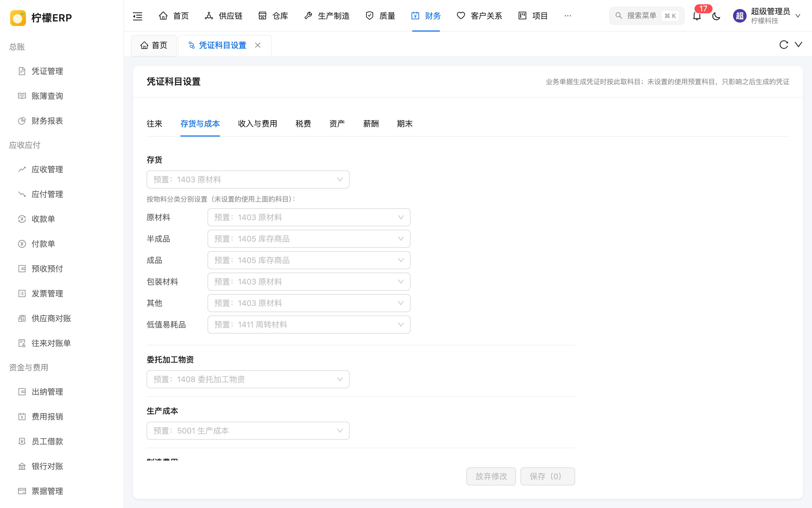This screenshot has width=812, height=508.
Task: Open the 包装材料 account dropdown
Action: 309,282
